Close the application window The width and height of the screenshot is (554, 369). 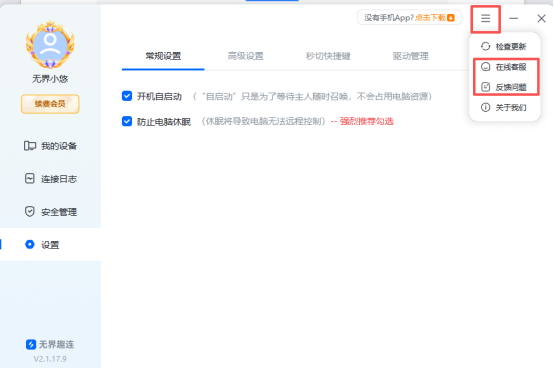[541, 18]
